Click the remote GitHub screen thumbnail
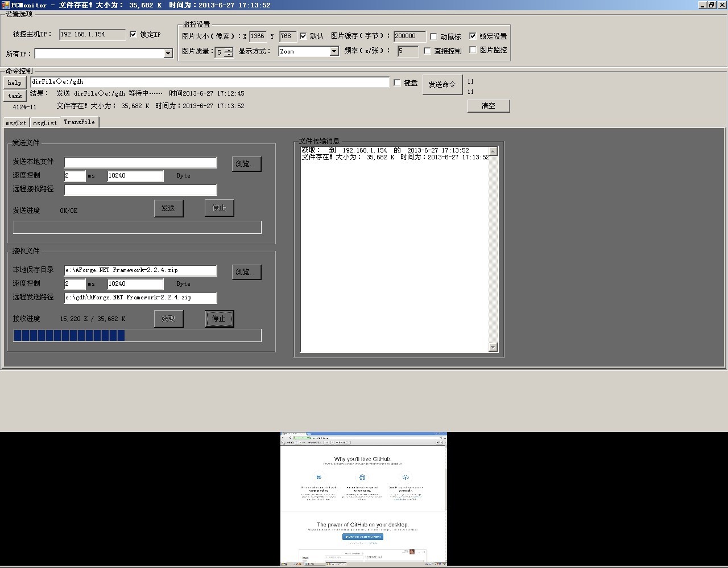The height and width of the screenshot is (568, 728). 363,499
